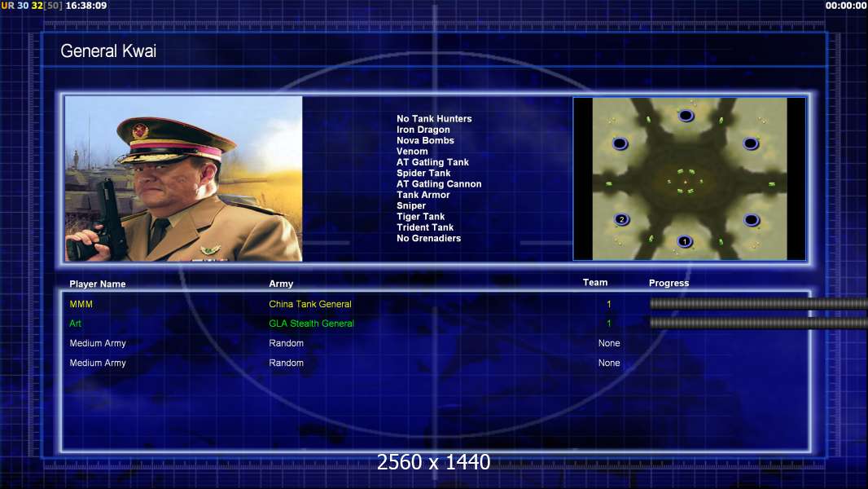Click the 'UR' indicator at top left
The image size is (868, 489).
pyautogui.click(x=8, y=6)
